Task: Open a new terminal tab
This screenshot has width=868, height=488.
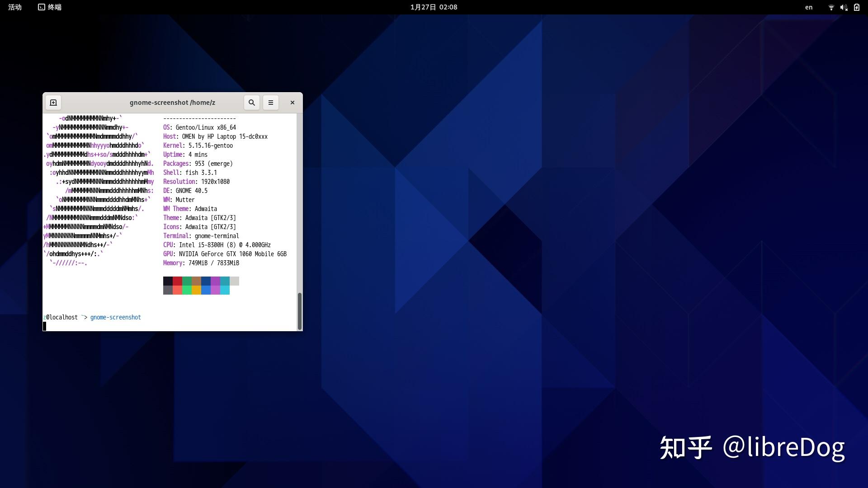Action: pos(53,102)
